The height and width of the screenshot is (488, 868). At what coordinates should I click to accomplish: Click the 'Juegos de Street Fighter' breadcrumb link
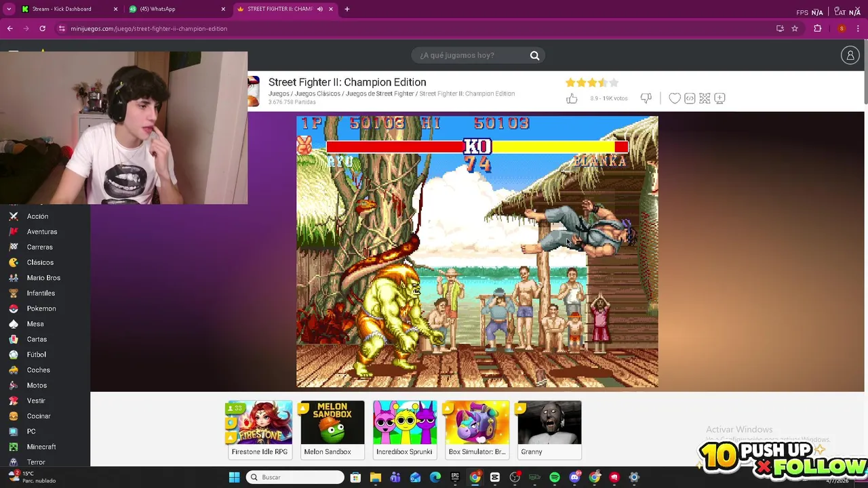[x=380, y=94]
